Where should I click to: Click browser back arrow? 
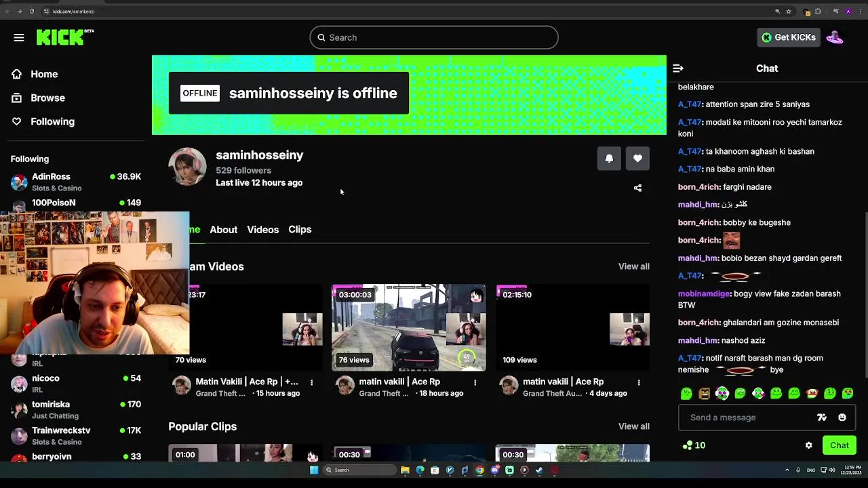[x=7, y=11]
